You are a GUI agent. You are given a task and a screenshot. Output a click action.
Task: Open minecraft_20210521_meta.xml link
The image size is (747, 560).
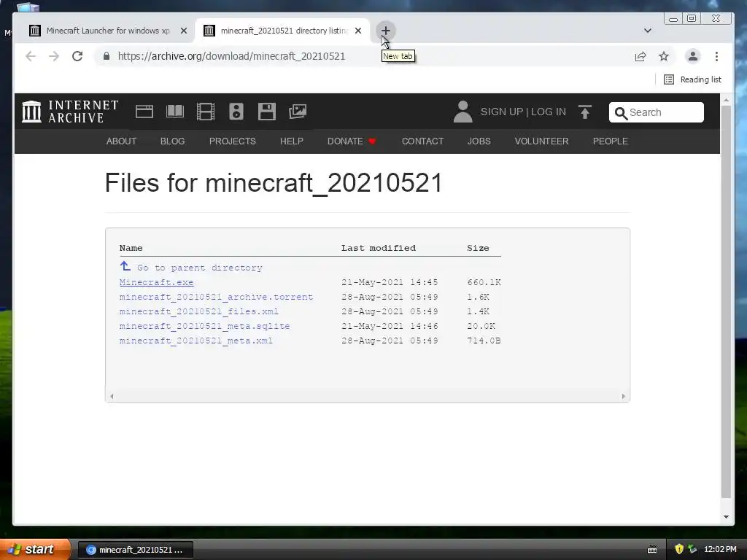(196, 341)
